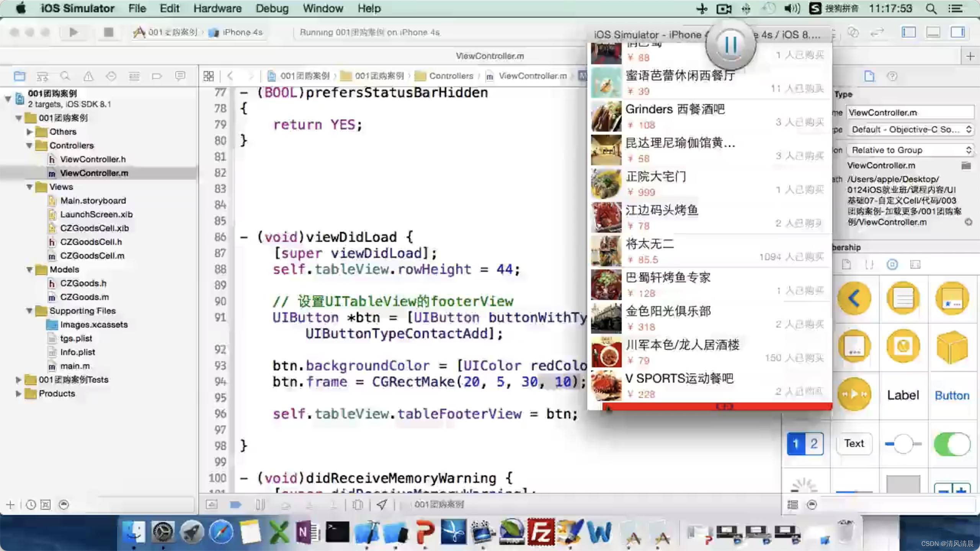Show the Quick Help inspector
Viewport: 980px width, 551px height.
pos(892,76)
